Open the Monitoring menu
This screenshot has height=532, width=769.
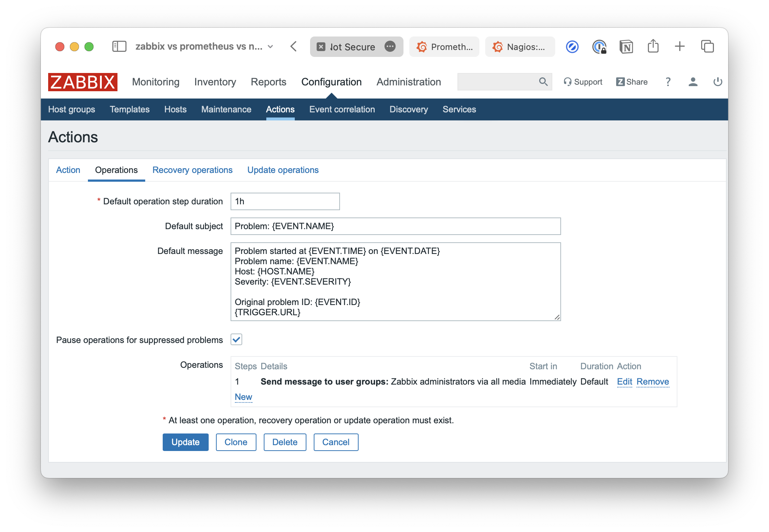click(x=156, y=82)
